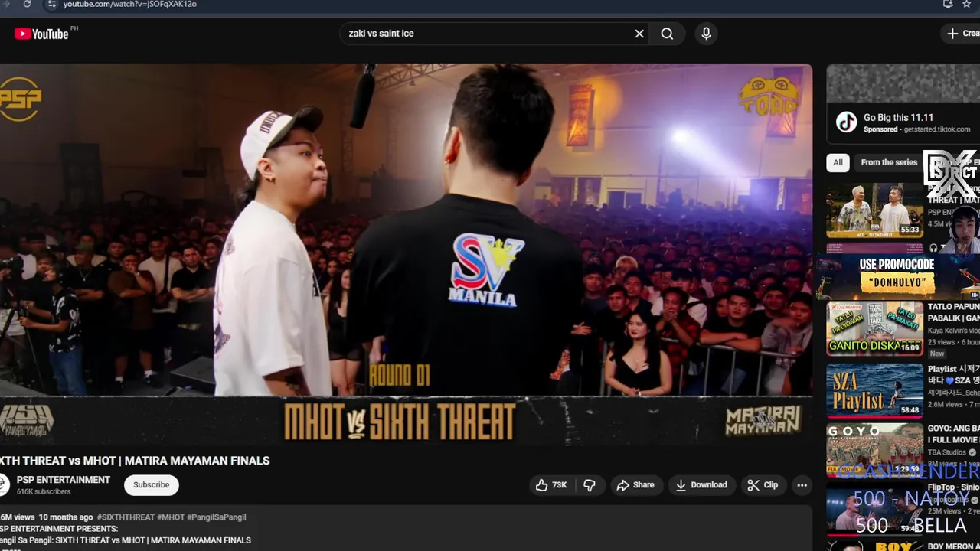Click '10 months ago' in video description
The width and height of the screenshot is (980, 551).
pos(66,517)
